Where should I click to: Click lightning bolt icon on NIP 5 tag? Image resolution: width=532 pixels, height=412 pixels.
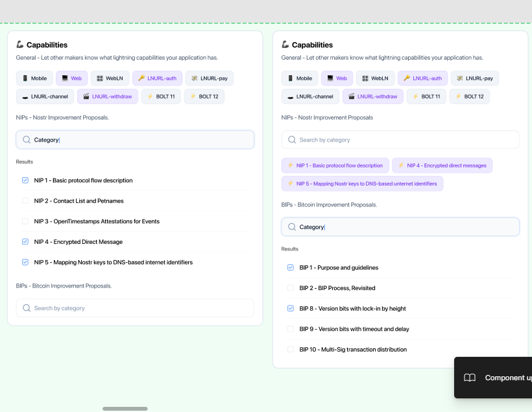[291, 183]
